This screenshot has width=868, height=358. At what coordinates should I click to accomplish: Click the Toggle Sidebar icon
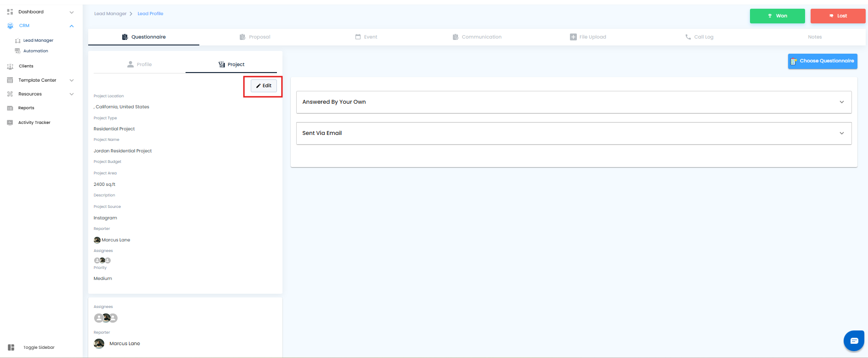(x=11, y=347)
